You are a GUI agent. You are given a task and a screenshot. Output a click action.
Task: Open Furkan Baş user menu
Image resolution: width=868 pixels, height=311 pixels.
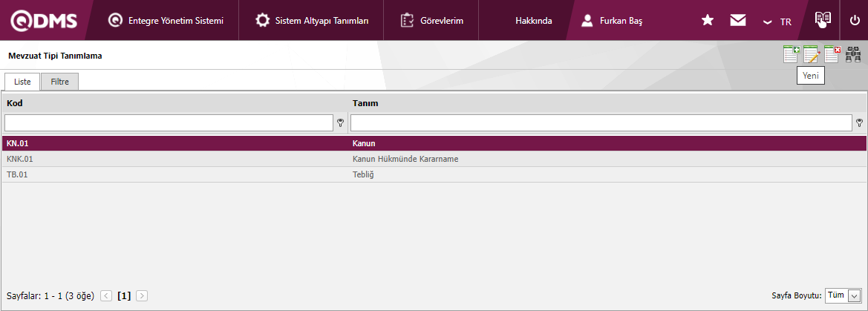point(612,21)
